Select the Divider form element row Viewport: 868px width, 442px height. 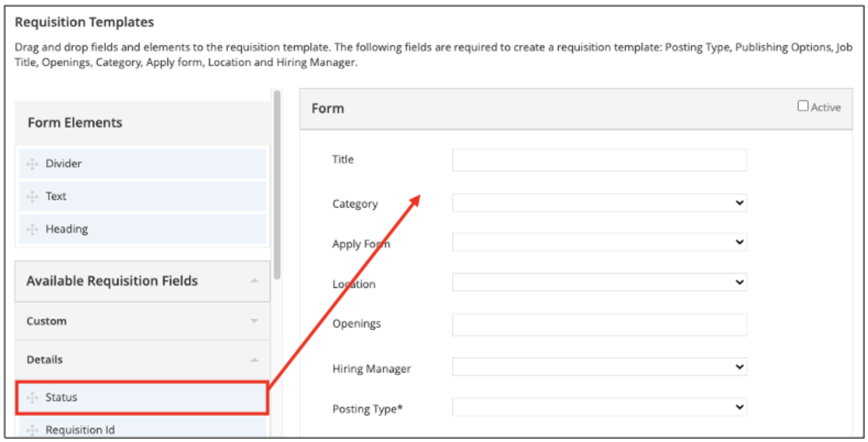point(142,164)
